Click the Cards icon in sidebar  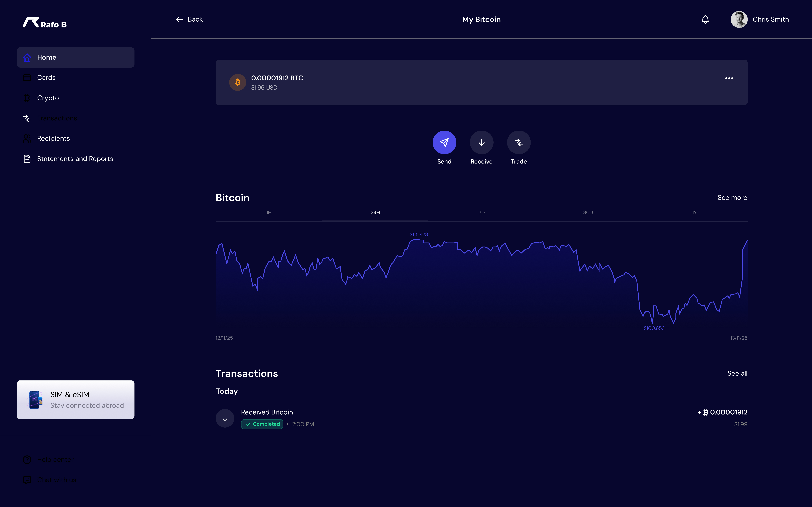tap(27, 77)
